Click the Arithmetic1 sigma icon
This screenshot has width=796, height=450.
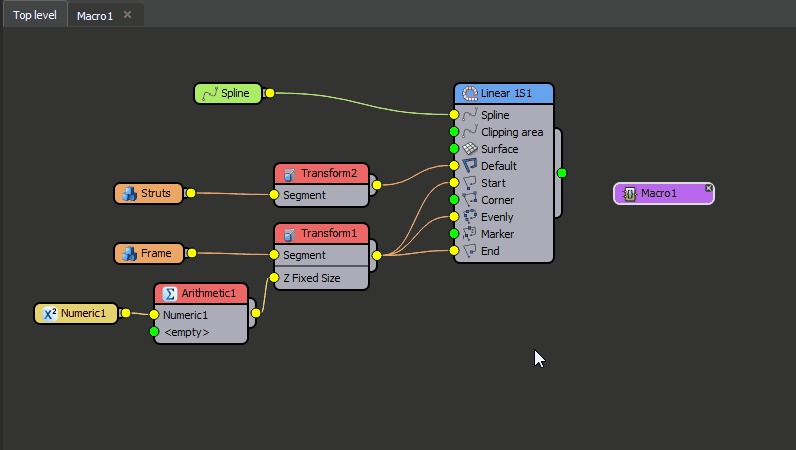pos(169,293)
